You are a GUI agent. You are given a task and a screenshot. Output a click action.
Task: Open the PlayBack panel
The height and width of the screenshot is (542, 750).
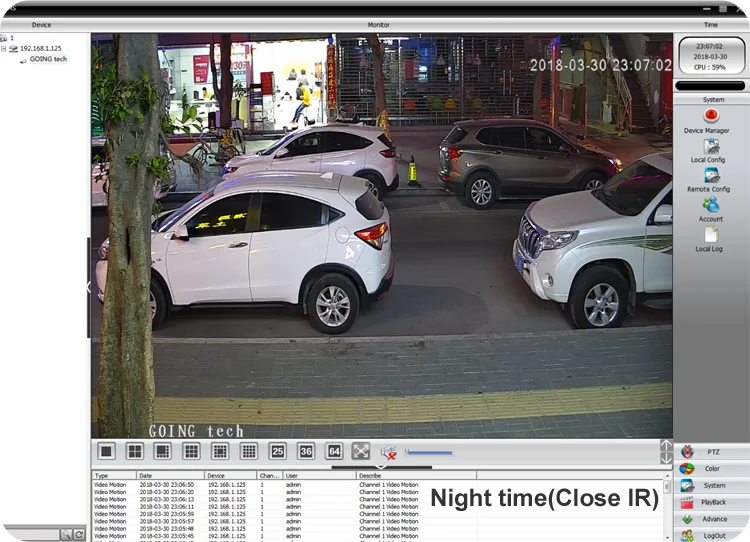(712, 502)
